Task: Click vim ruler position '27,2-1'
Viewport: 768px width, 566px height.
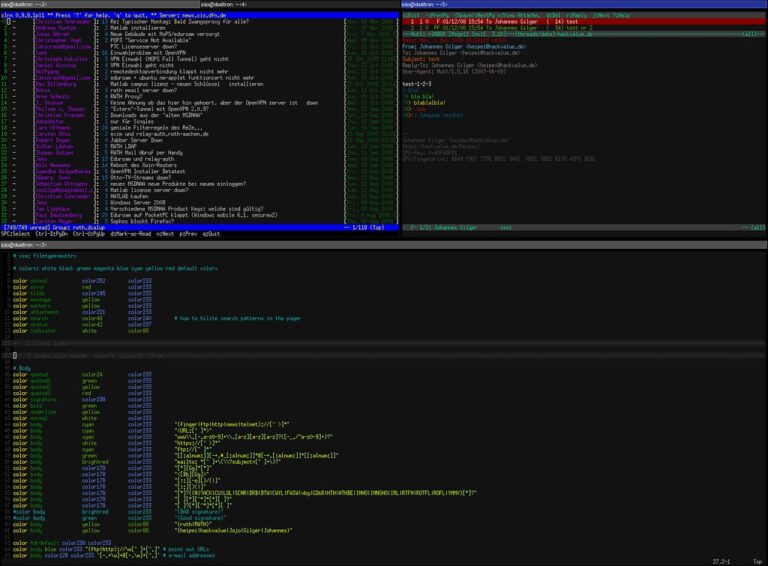Action: click(x=721, y=562)
